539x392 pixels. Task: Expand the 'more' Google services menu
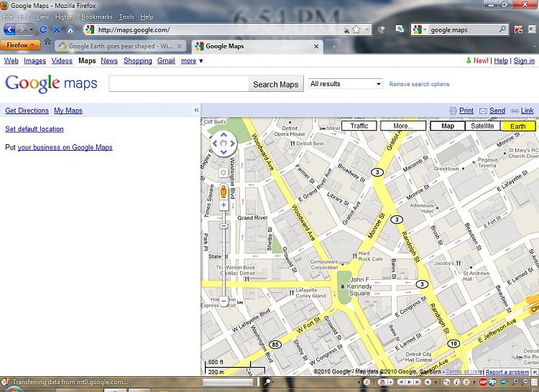192,61
